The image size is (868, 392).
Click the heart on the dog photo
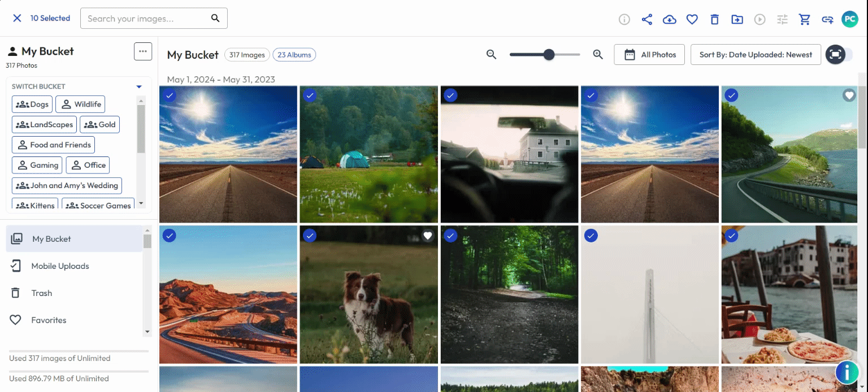(x=428, y=236)
